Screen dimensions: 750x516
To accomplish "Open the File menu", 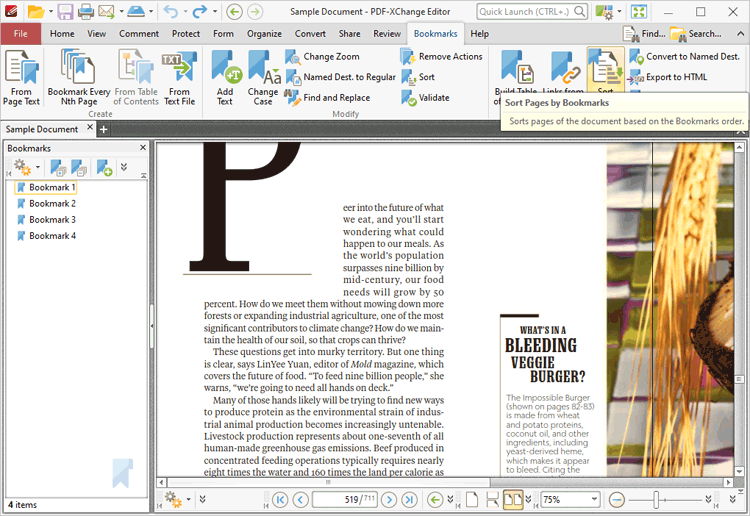I will (21, 33).
